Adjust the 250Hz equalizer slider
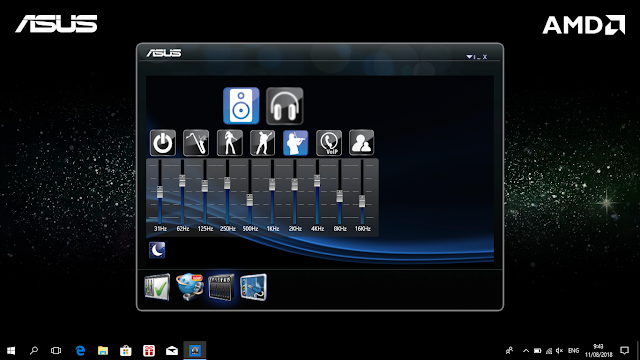 coord(227,183)
